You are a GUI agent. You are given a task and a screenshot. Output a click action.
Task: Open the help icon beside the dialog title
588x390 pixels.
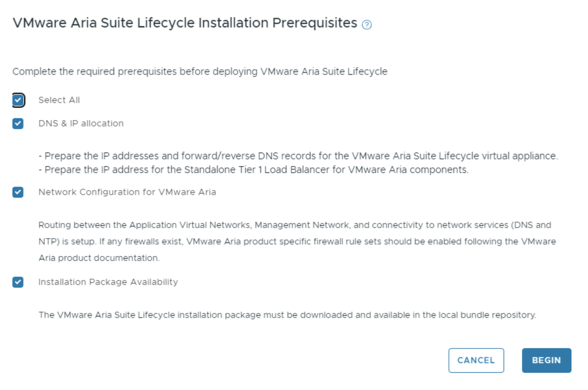pos(367,25)
